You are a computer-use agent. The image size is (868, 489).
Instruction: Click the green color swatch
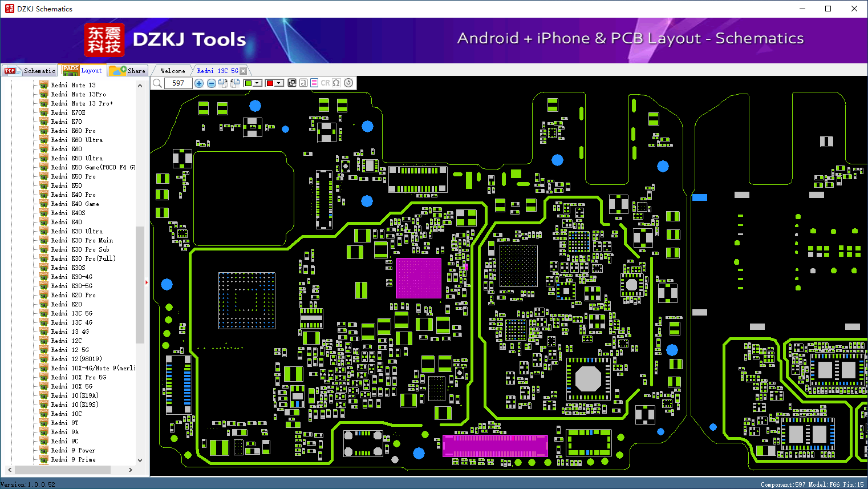[x=248, y=83]
